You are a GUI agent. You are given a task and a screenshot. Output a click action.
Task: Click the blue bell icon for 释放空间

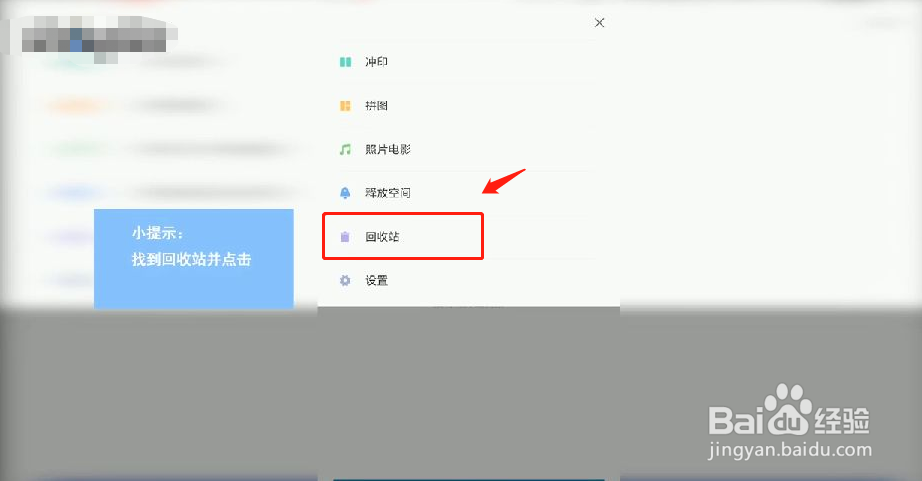tap(345, 193)
